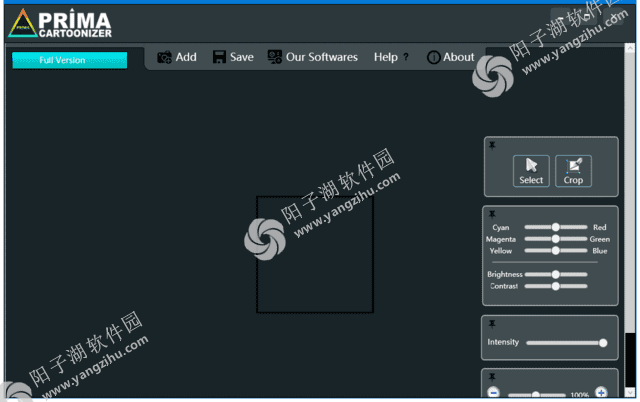The image size is (640, 402).
Task: Toggle the pin on the Intensity panel
Action: [492, 324]
